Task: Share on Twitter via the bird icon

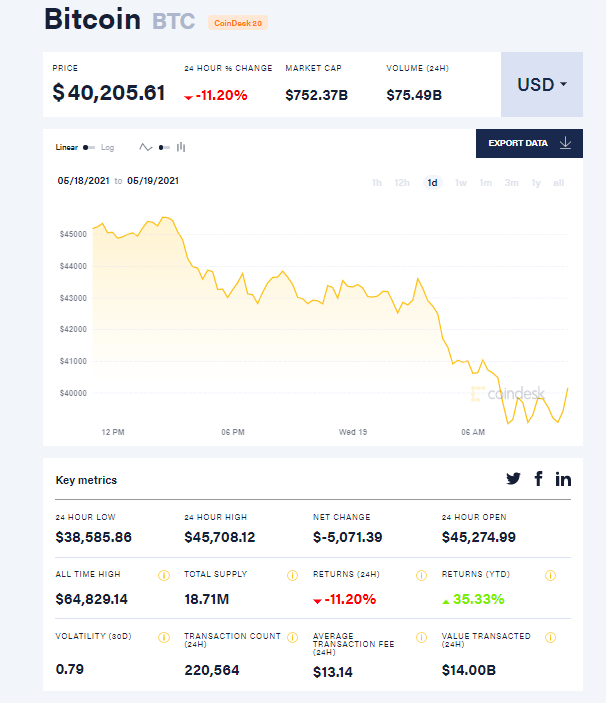Action: 513,479
